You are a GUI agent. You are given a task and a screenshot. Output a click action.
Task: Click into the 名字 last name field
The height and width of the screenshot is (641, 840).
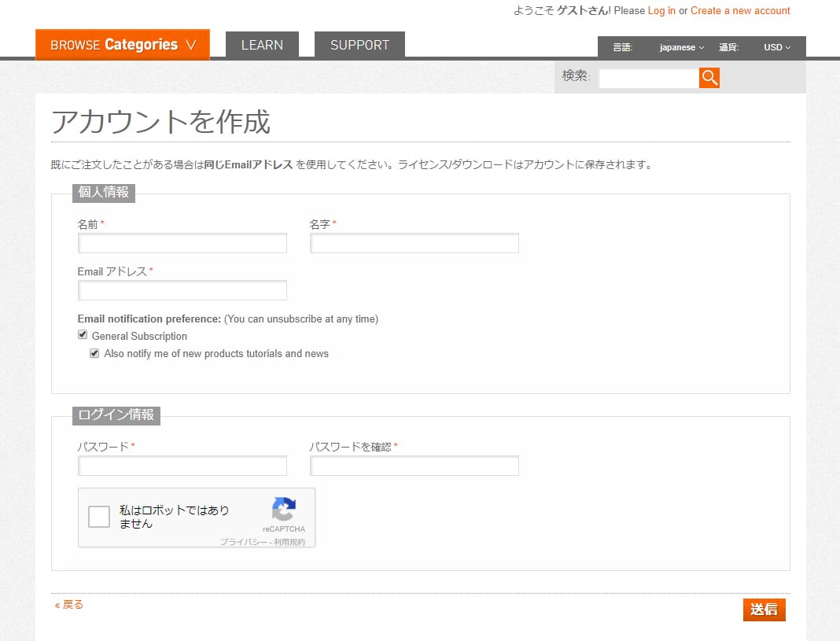(414, 243)
